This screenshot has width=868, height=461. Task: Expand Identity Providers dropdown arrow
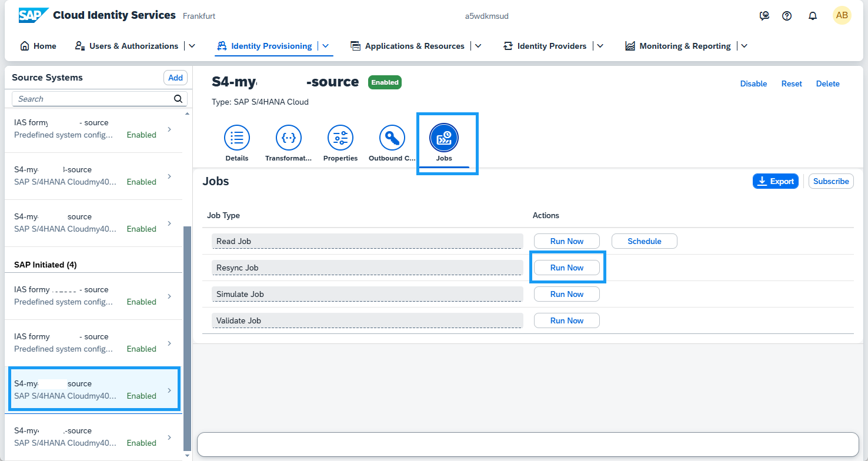pyautogui.click(x=600, y=46)
